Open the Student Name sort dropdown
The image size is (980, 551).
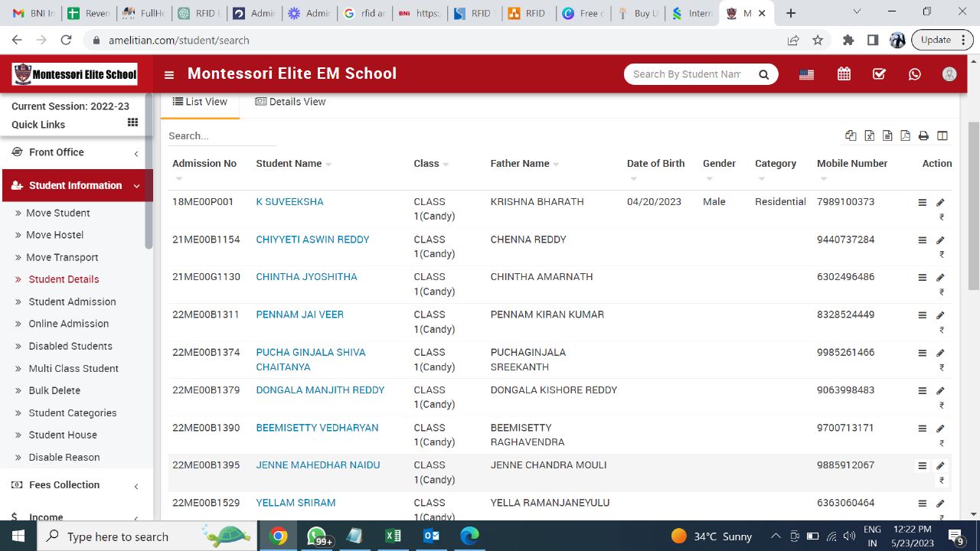(328, 163)
